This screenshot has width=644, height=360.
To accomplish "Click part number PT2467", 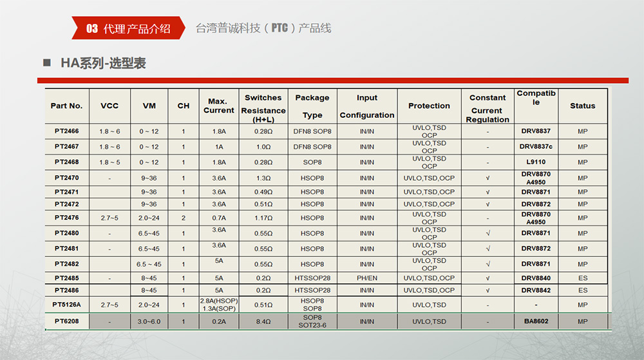I will 66,147.
